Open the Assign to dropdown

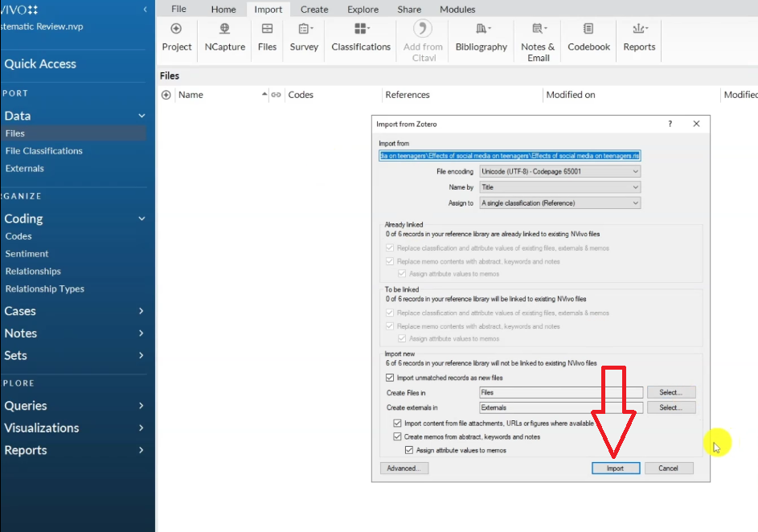(x=559, y=203)
